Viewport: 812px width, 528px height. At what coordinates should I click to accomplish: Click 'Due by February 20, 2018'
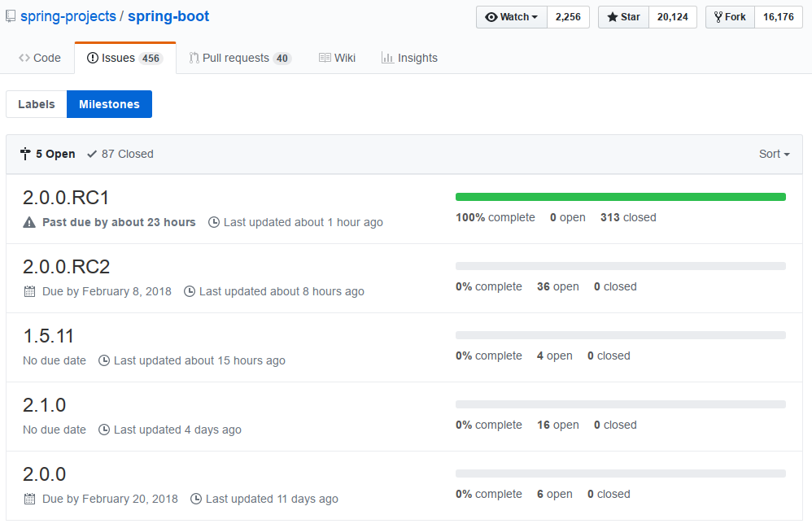pos(110,499)
